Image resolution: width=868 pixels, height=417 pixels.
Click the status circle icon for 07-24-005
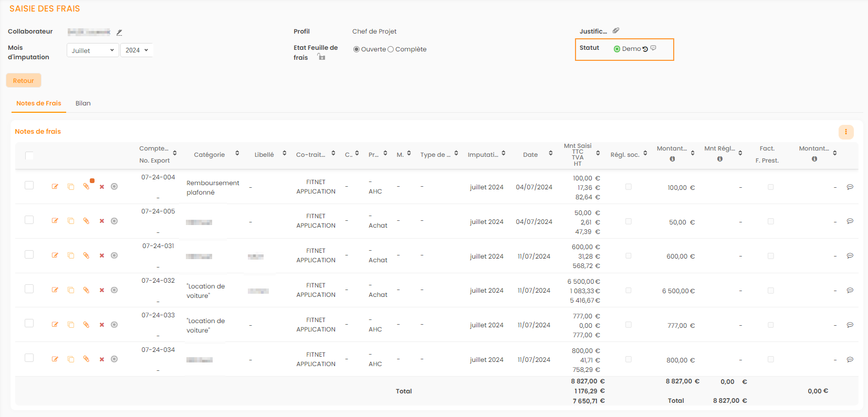point(114,221)
